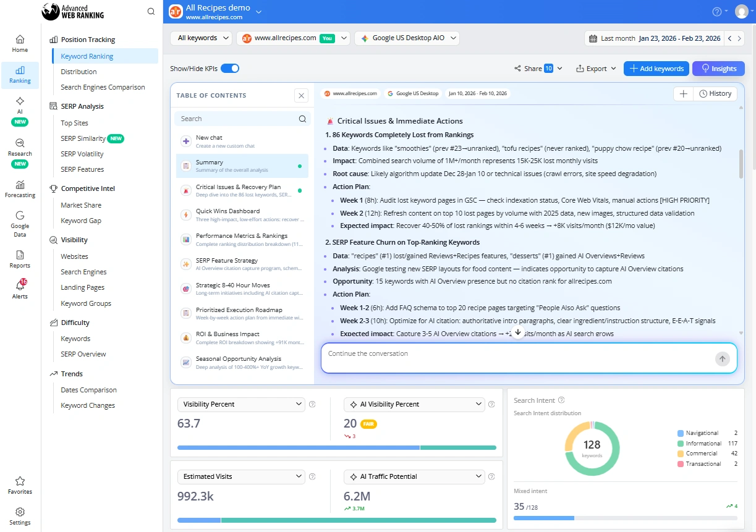Open the Ranking sidebar icon
This screenshot has width=756, height=532.
pyautogui.click(x=20, y=75)
